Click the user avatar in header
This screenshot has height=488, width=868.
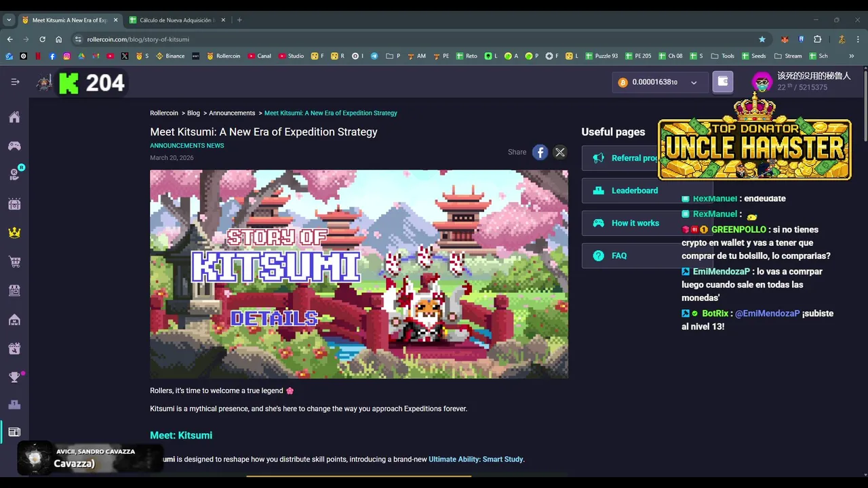coord(762,82)
